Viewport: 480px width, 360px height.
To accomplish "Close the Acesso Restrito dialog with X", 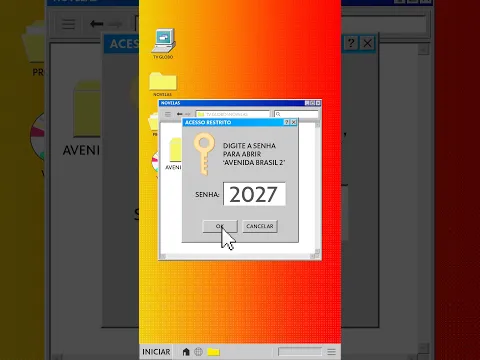I will (x=293, y=122).
